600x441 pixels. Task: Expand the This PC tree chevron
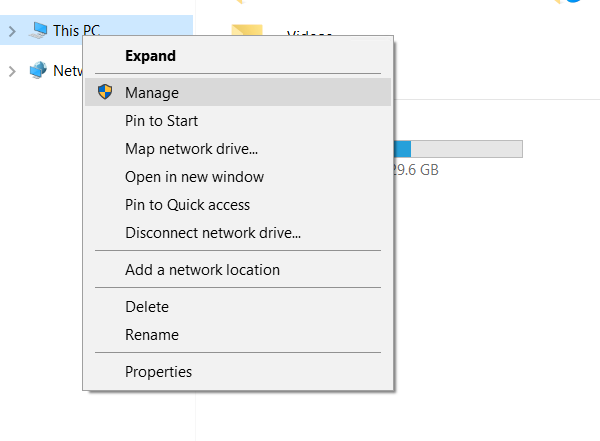tap(12, 31)
